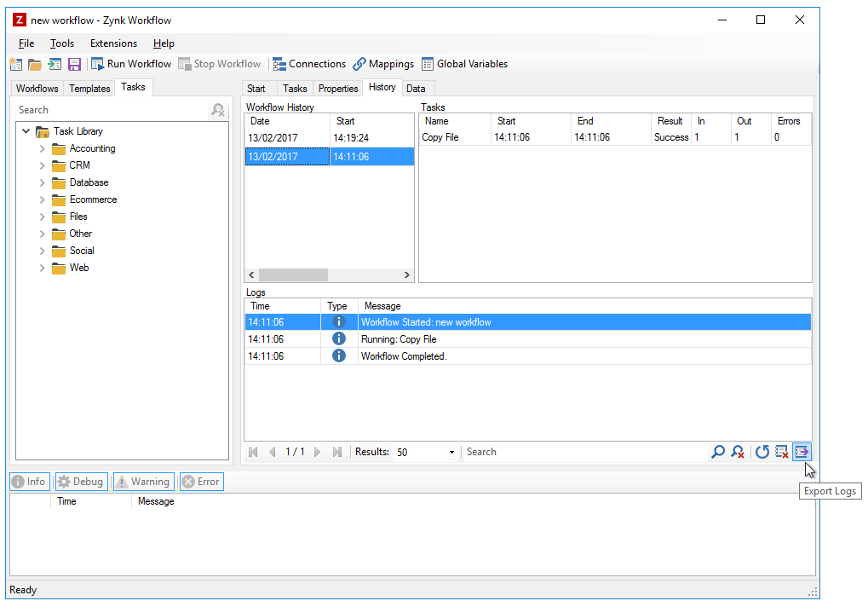This screenshot has height=601, width=868.
Task: Expand the Files folder
Action: coord(42,217)
